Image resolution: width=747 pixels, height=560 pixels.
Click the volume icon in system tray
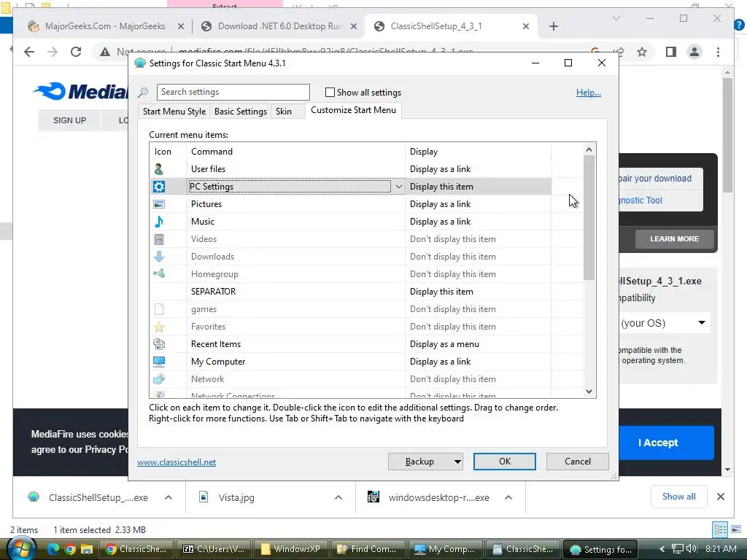click(692, 548)
